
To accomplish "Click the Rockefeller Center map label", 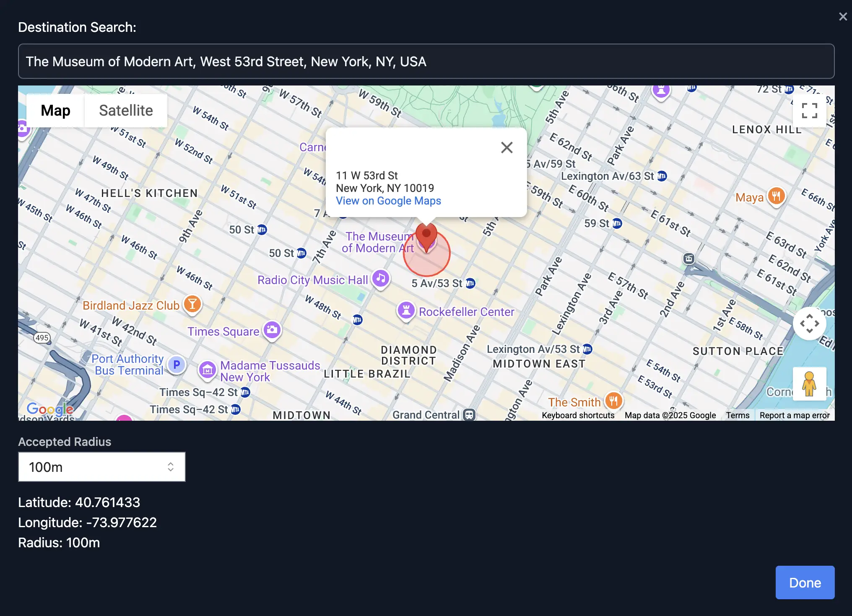I will pos(466,312).
